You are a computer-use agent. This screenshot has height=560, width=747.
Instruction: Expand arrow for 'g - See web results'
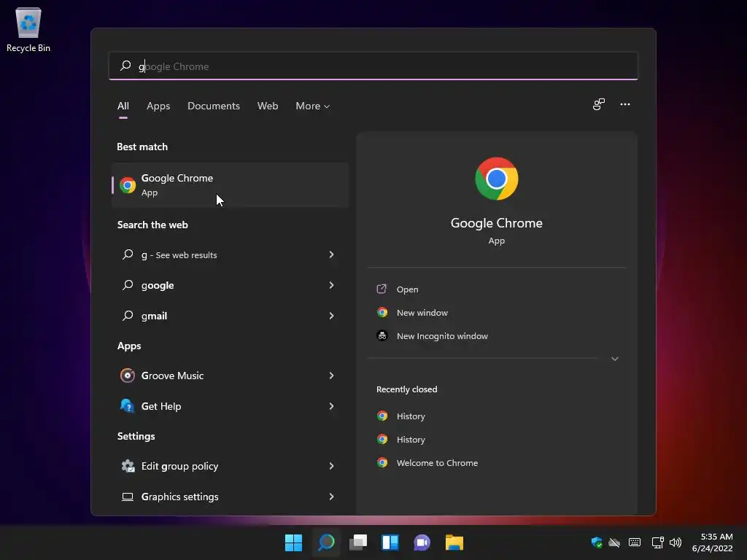coord(331,254)
